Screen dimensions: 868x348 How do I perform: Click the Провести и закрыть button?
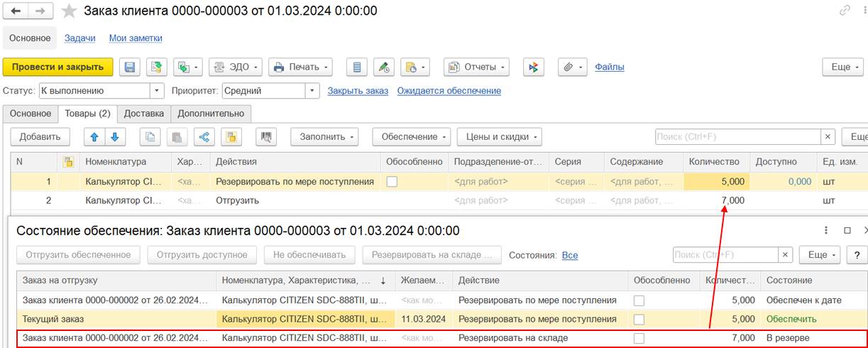58,67
